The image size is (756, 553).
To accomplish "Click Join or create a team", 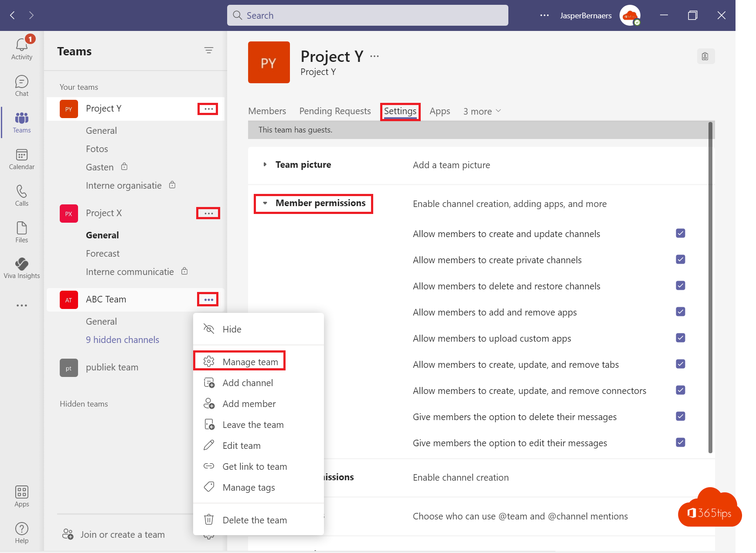I will [122, 535].
